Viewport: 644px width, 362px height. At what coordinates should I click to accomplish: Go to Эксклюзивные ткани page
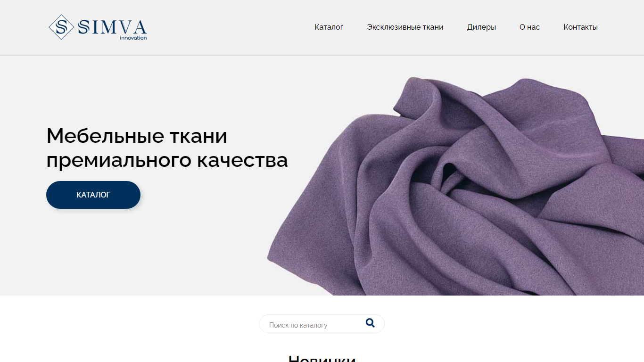(x=405, y=27)
